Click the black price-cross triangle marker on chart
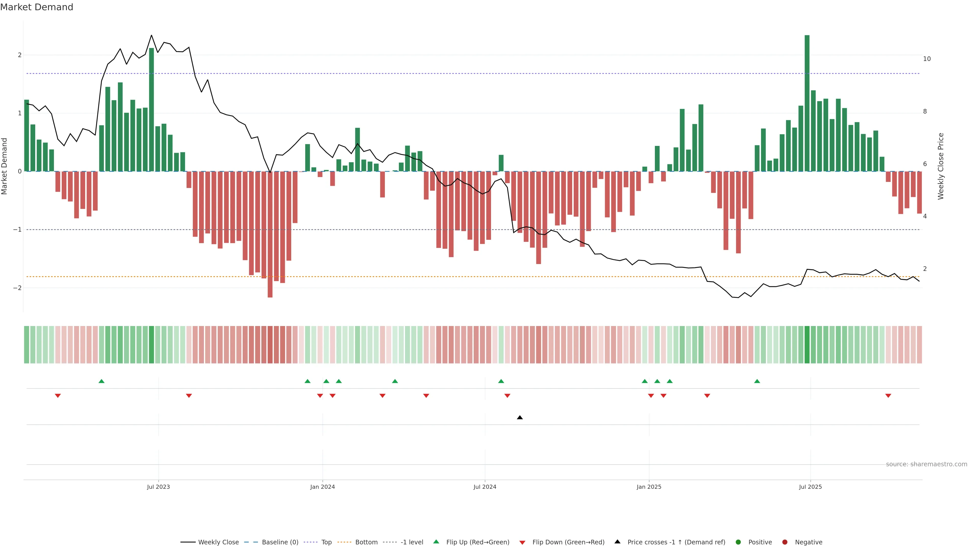Image resolution: width=980 pixels, height=551 pixels. coord(520,418)
